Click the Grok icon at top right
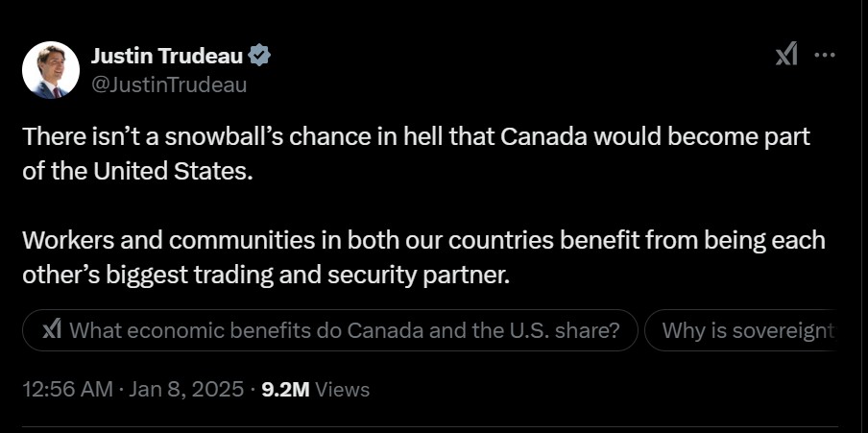 (x=786, y=56)
